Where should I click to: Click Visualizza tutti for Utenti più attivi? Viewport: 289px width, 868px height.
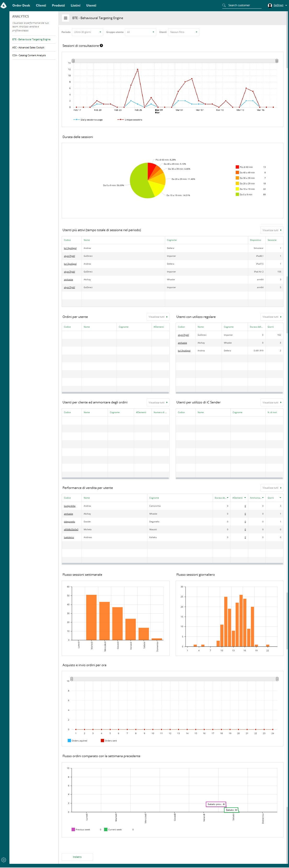click(272, 230)
